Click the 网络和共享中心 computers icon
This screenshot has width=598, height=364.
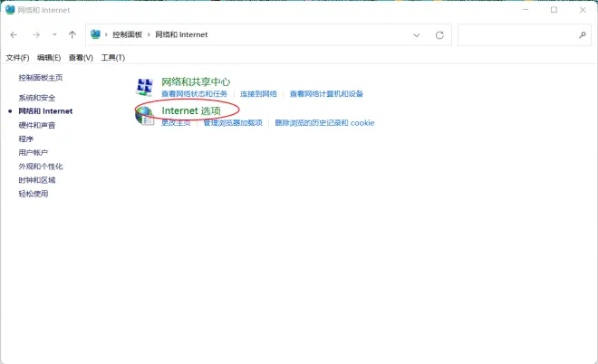tap(145, 87)
